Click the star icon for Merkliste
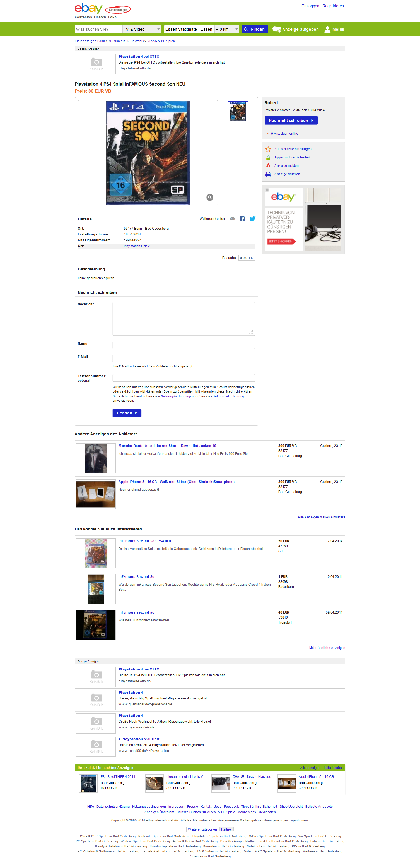The height and width of the screenshot is (868, 420). pyautogui.click(x=269, y=149)
